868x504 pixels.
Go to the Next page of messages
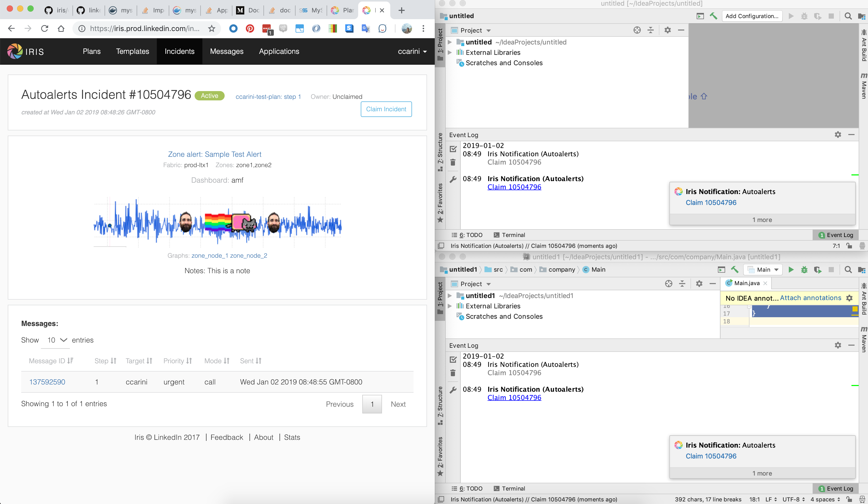398,404
